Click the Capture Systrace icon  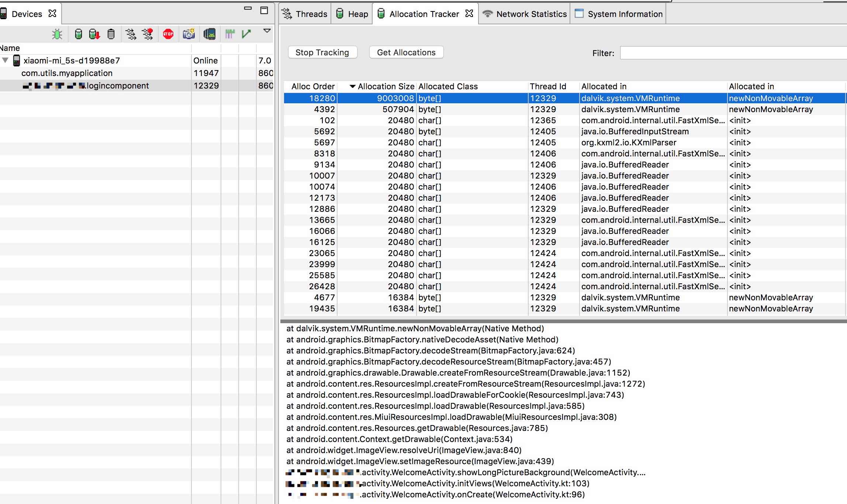click(230, 34)
